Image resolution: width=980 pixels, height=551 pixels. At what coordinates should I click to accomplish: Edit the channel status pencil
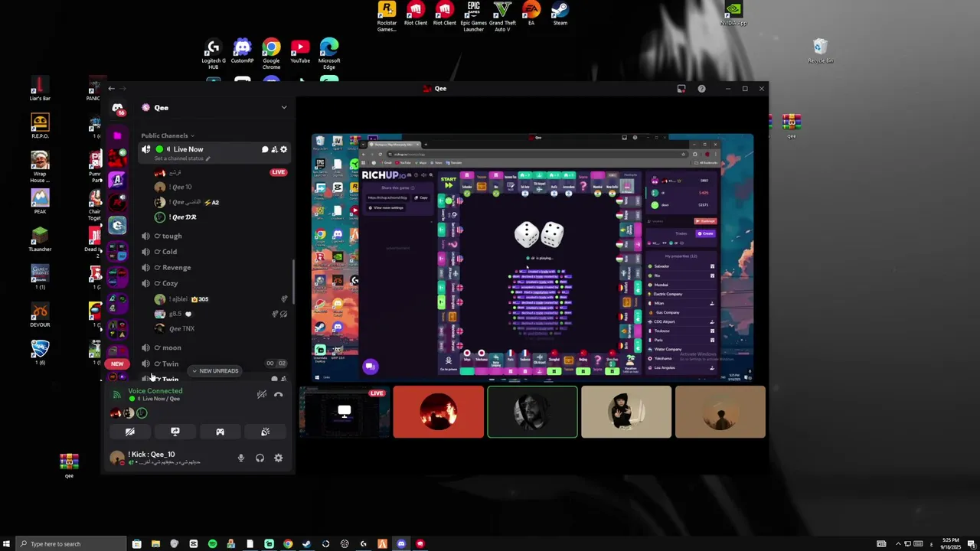207,158
